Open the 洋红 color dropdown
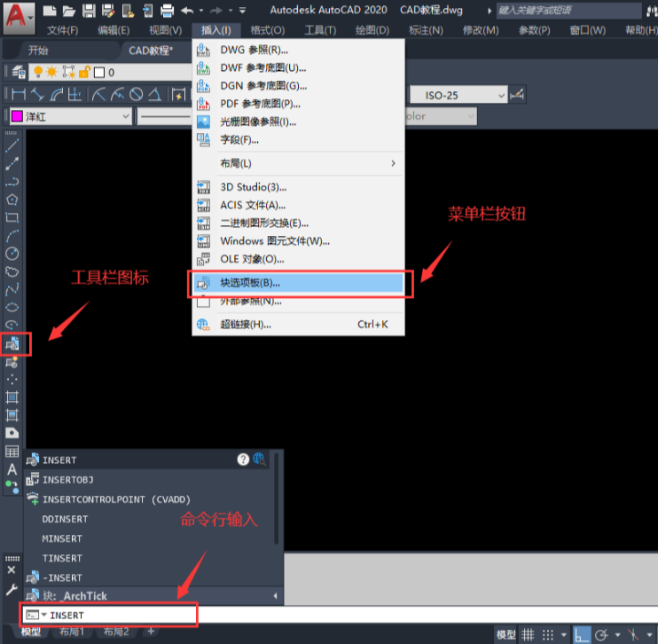The image size is (658, 644). pos(69,116)
